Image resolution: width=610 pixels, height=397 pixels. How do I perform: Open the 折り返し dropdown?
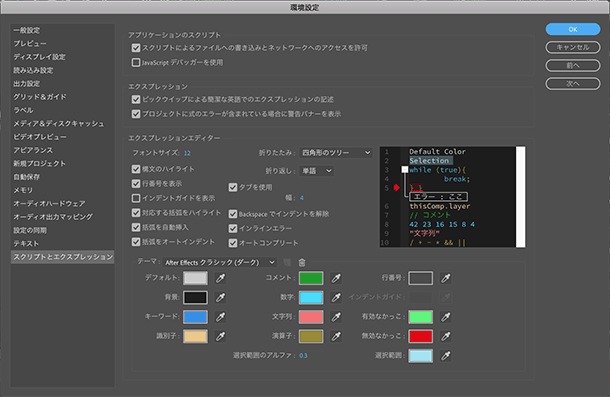[x=317, y=170]
